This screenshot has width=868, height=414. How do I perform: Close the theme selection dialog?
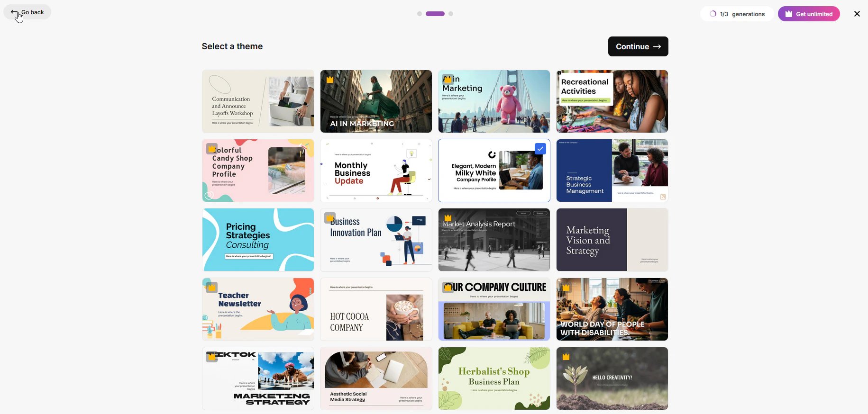click(x=857, y=14)
